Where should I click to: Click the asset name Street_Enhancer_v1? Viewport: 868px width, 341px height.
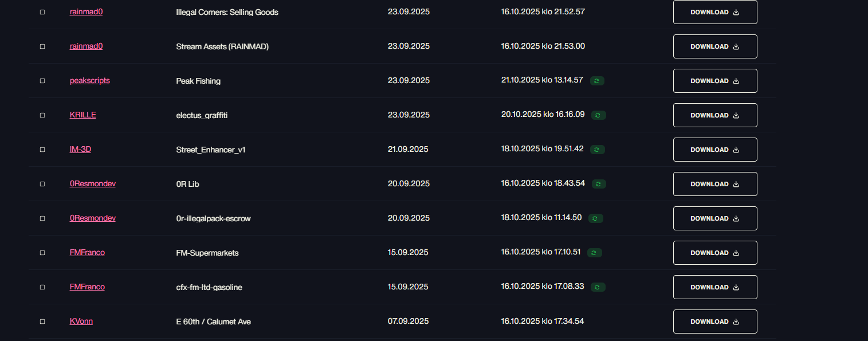point(211,150)
